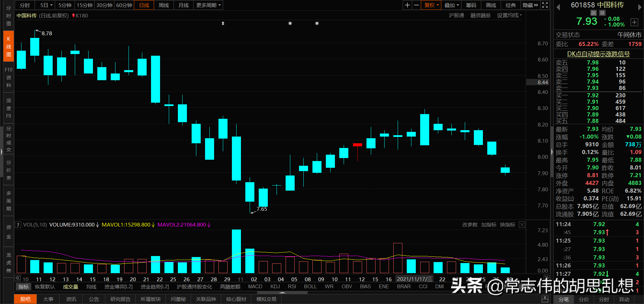Screen dimensions: 644x304
Task: Click the date field showing 2021/11/17
Action: [x=413, y=279]
